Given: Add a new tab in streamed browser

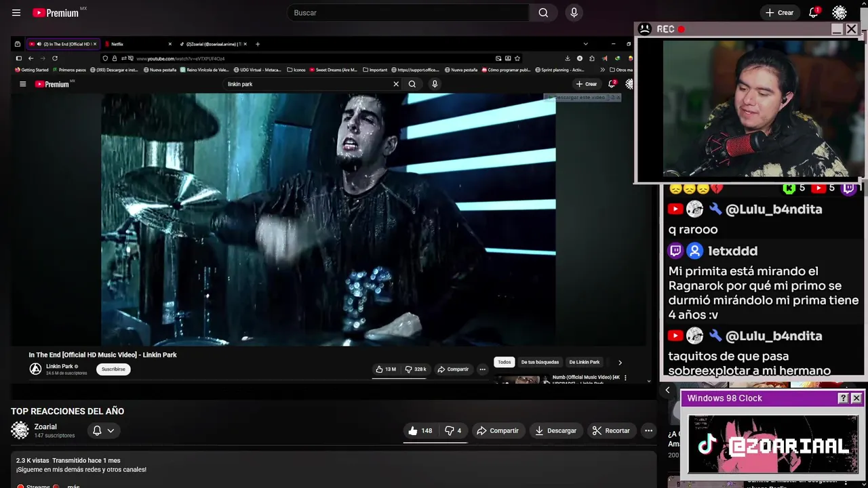Looking at the screenshot, I should pos(257,44).
